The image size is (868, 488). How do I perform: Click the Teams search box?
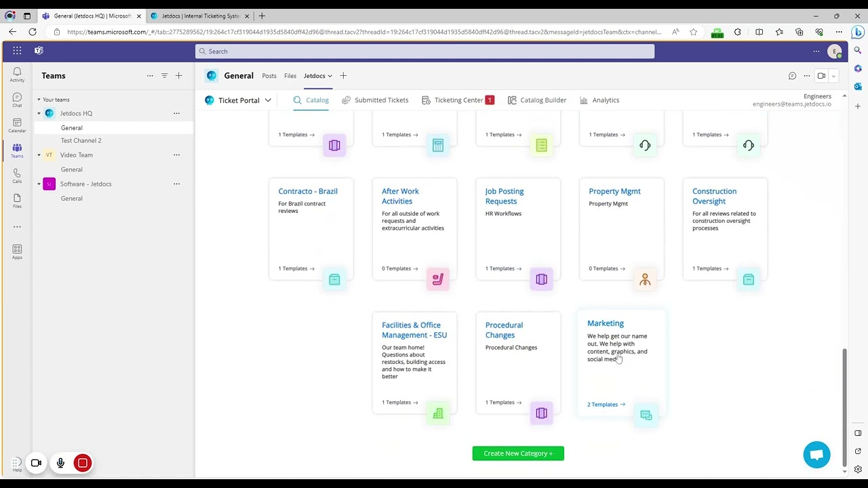425,52
